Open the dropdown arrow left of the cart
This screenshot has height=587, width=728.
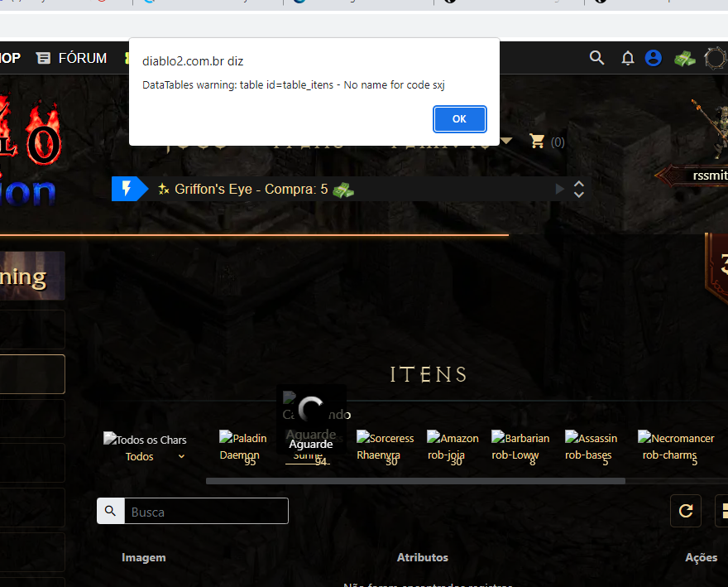point(506,141)
